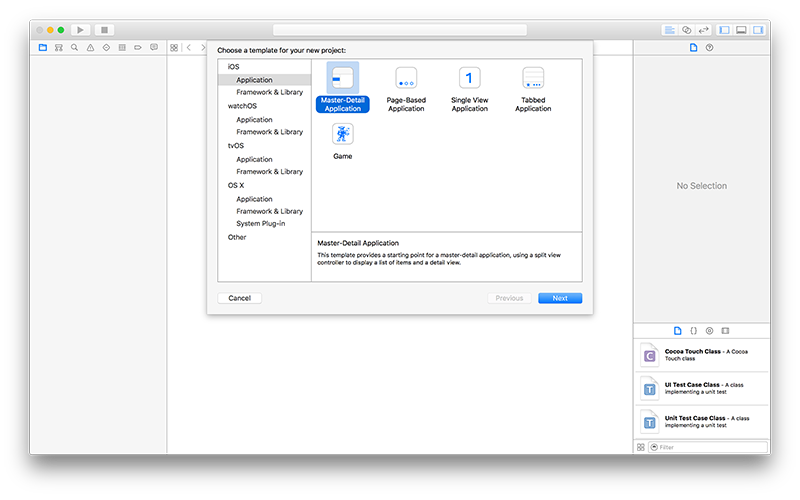Screen dimensions: 800x500
Task: Open the Project navigator folder icon
Action: tap(43, 47)
